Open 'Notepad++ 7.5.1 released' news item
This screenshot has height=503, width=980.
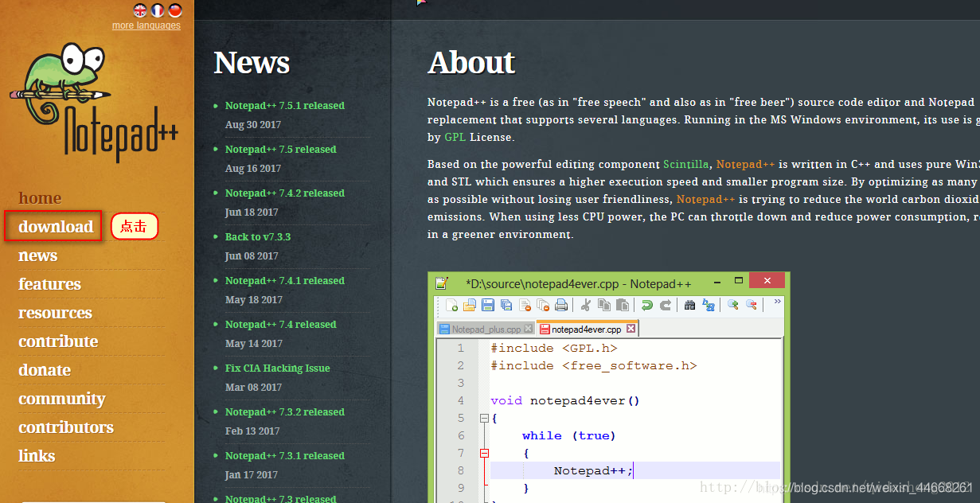285,106
